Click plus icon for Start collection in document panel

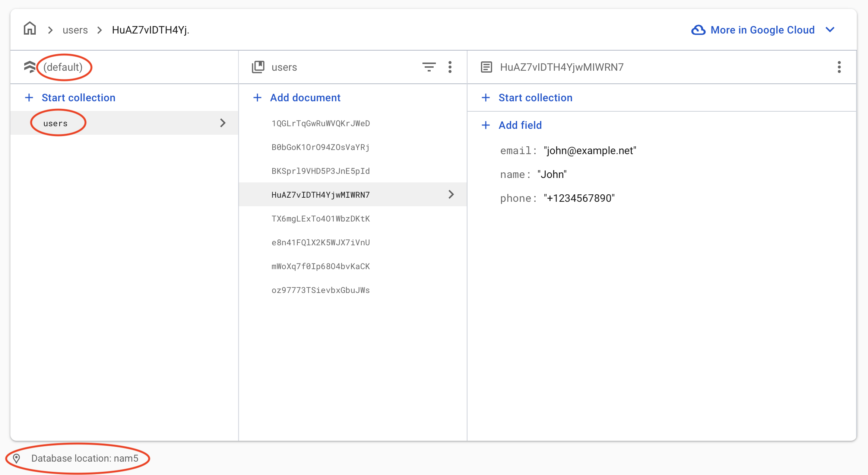point(486,98)
